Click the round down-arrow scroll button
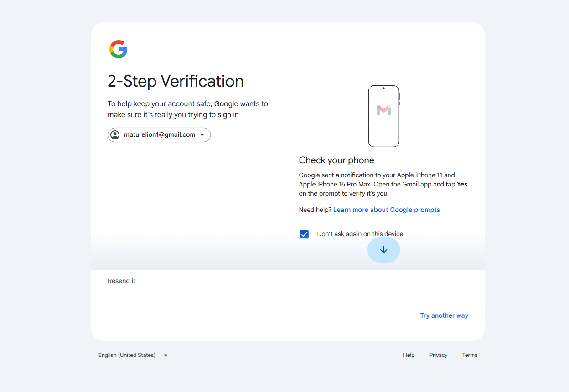The image size is (569, 392). [384, 250]
